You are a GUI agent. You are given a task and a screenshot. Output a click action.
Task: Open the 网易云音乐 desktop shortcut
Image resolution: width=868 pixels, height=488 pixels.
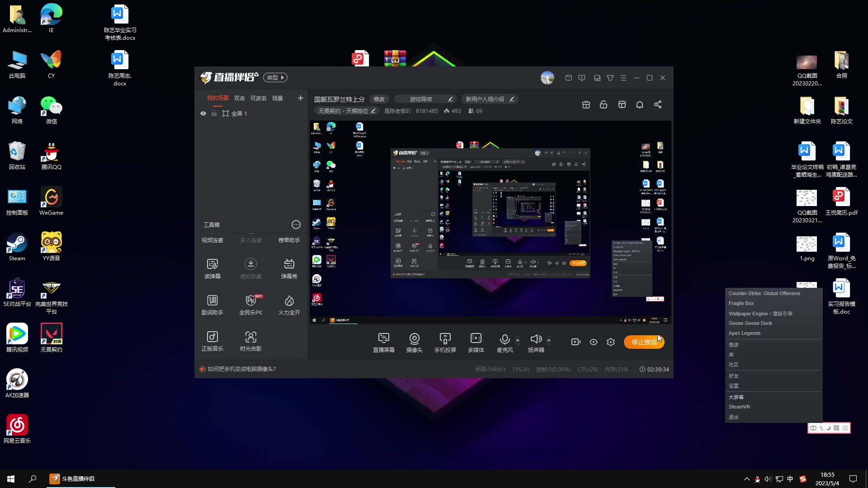point(17,428)
